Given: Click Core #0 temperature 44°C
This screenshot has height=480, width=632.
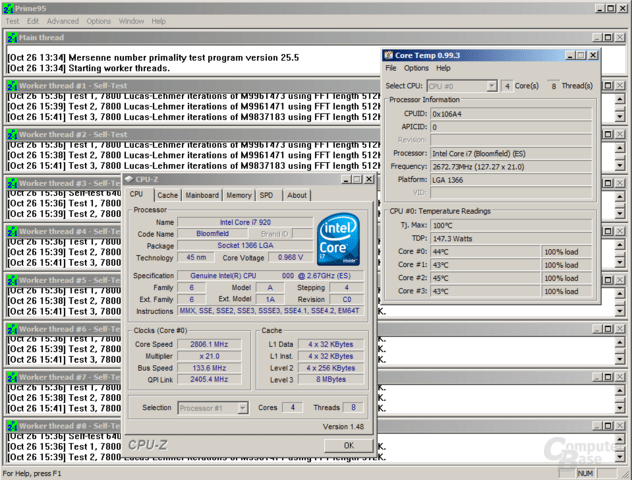Looking at the screenshot, I should pos(485,252).
